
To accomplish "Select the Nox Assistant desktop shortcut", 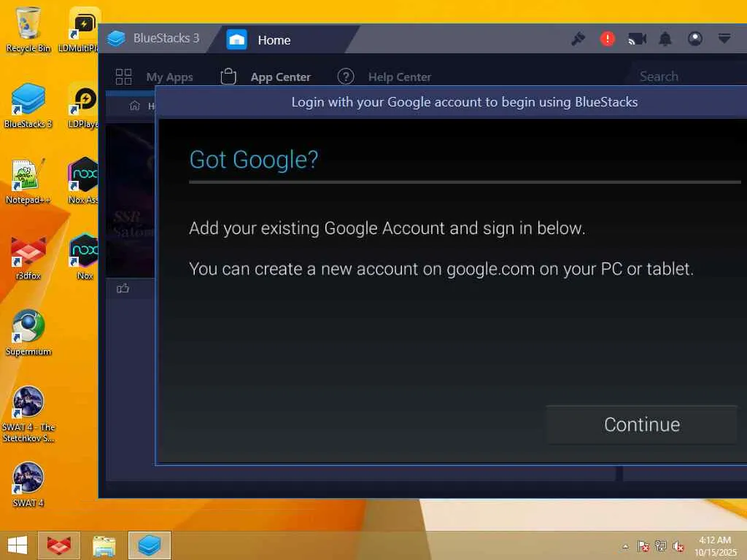I will pos(83,182).
